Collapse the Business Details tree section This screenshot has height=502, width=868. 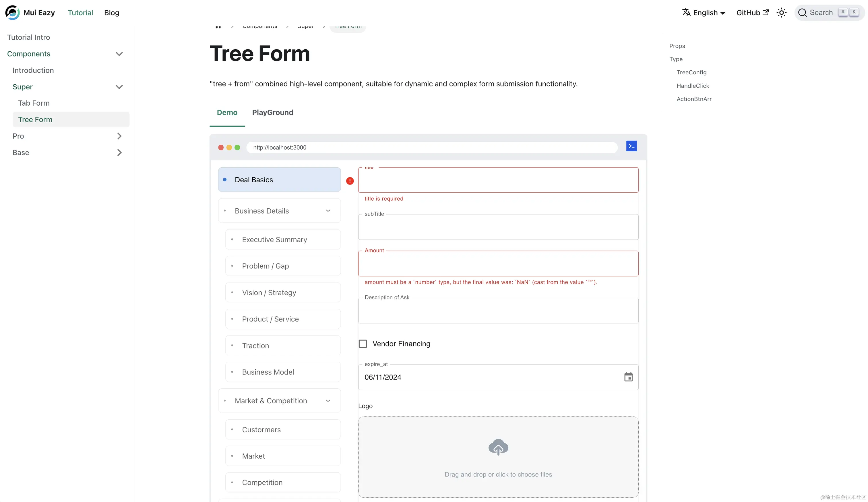pyautogui.click(x=328, y=211)
